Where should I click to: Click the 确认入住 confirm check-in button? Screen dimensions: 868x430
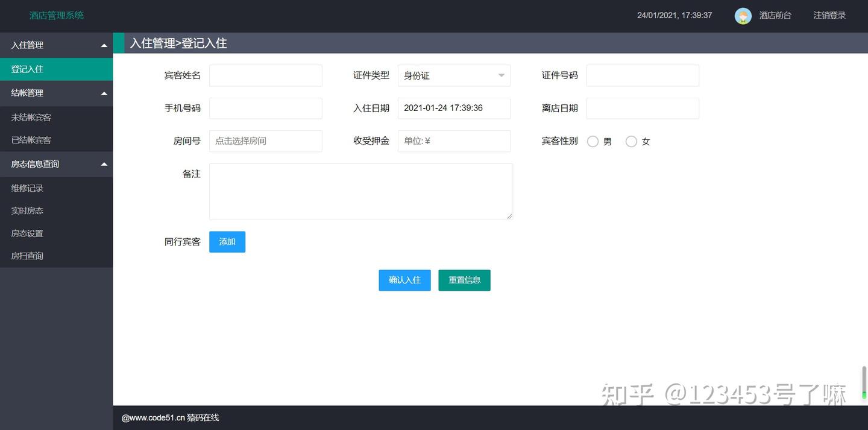pyautogui.click(x=404, y=280)
